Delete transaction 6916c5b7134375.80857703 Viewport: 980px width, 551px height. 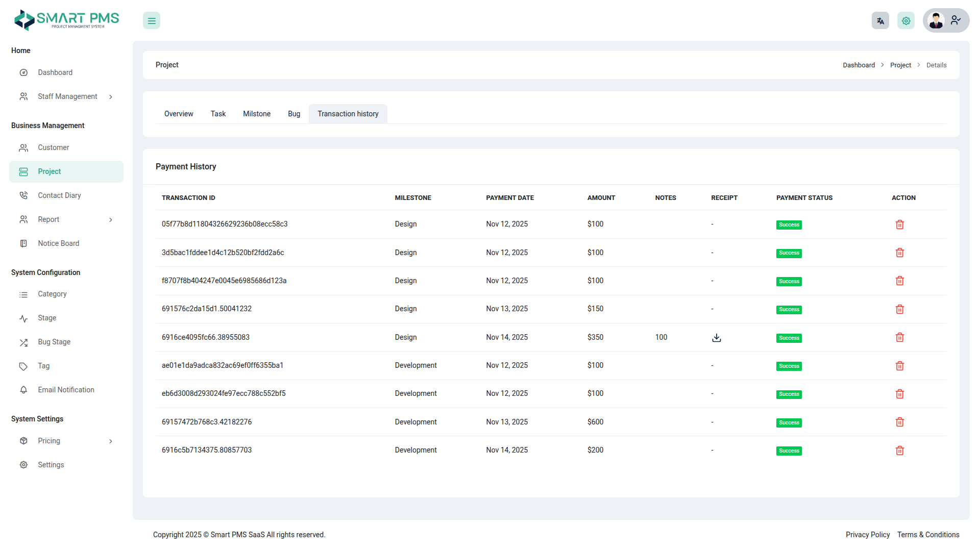click(x=899, y=450)
